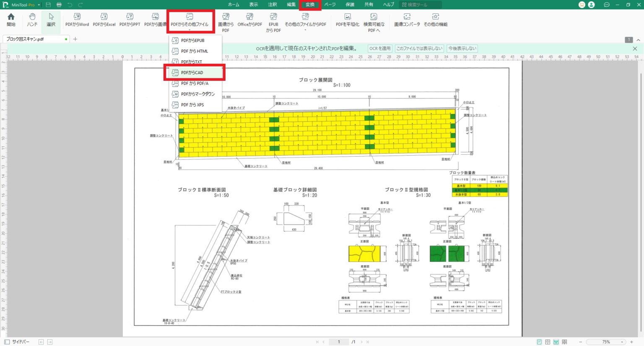This screenshot has height=346, width=644.
Task: Click the print icon in title bar
Action: (59, 5)
